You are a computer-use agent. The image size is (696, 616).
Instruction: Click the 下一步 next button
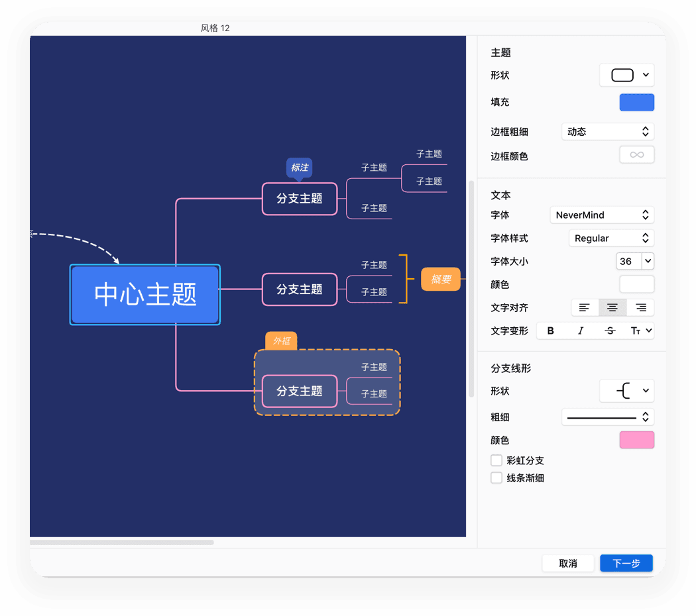(x=626, y=563)
